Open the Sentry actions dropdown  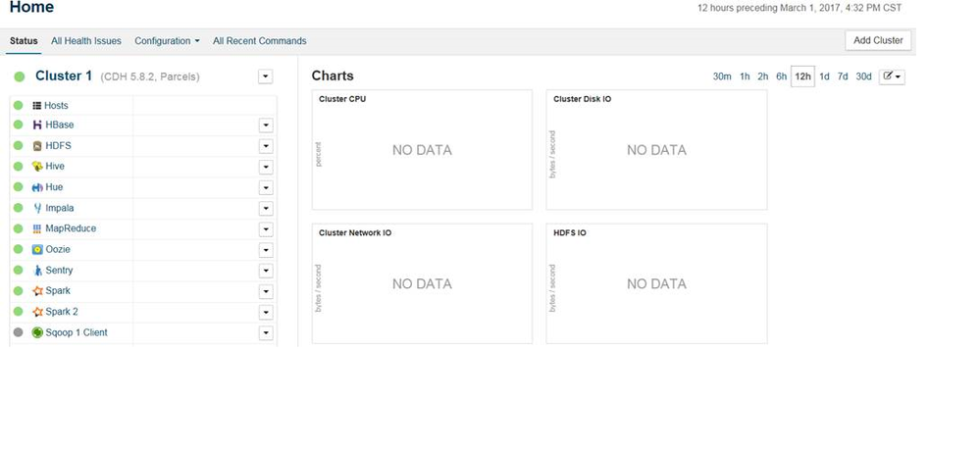[266, 272]
